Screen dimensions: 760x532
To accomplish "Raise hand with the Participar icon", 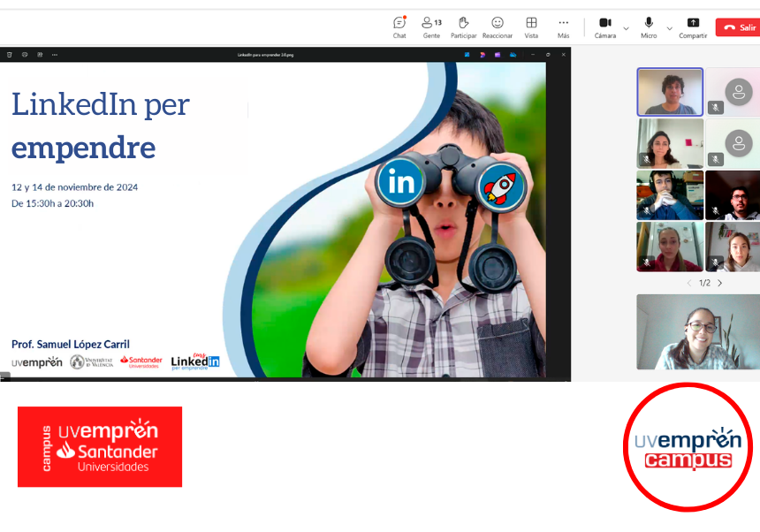I will click(x=463, y=27).
